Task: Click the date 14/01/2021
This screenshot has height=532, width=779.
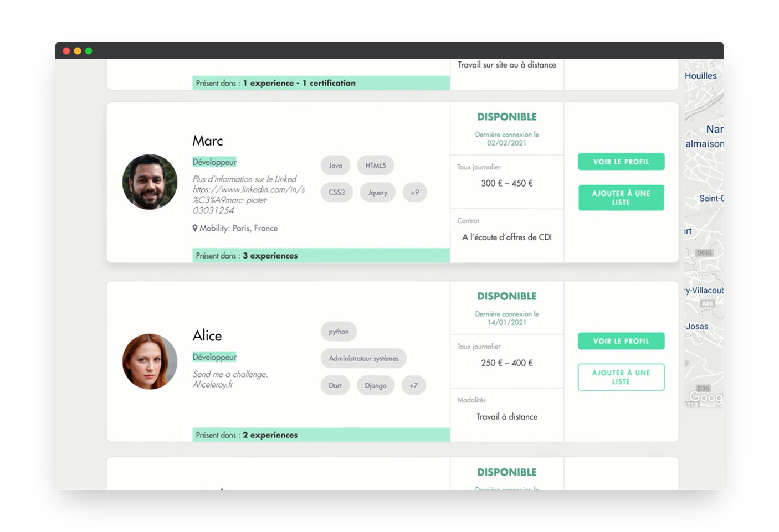Action: pyautogui.click(x=507, y=322)
